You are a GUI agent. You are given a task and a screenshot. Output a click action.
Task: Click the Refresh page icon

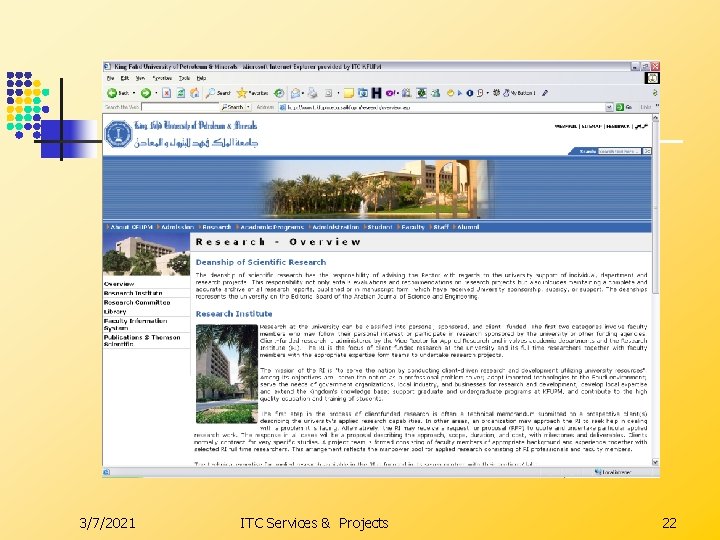181,93
